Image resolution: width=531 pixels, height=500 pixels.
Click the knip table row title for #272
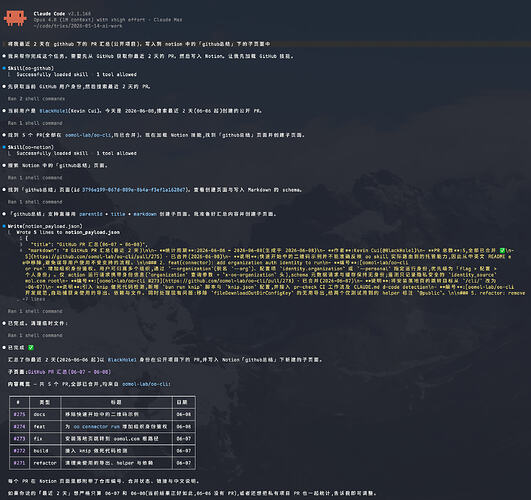(96, 451)
